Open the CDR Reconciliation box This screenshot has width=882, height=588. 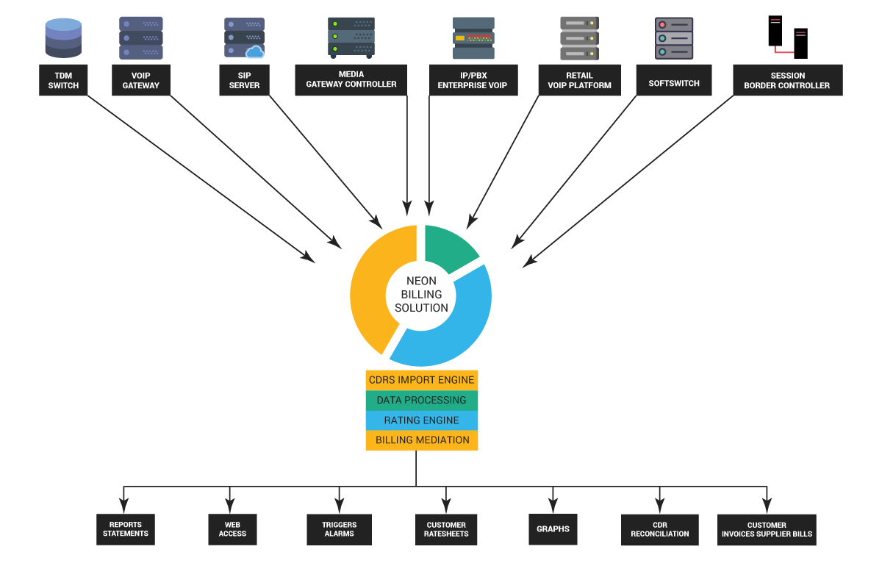659,529
